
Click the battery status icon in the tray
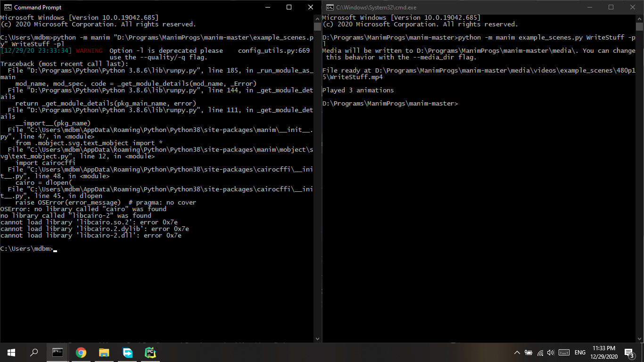(529, 352)
